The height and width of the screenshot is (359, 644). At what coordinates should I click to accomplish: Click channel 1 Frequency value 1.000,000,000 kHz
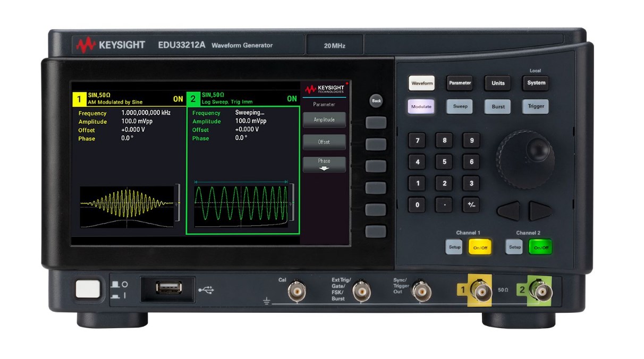[x=146, y=113]
